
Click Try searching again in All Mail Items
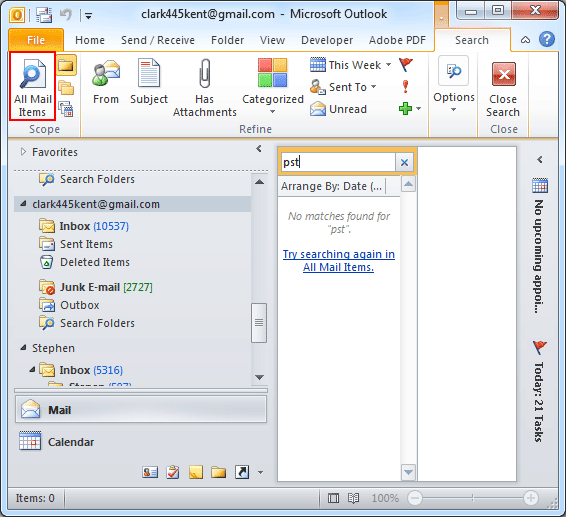coord(339,260)
